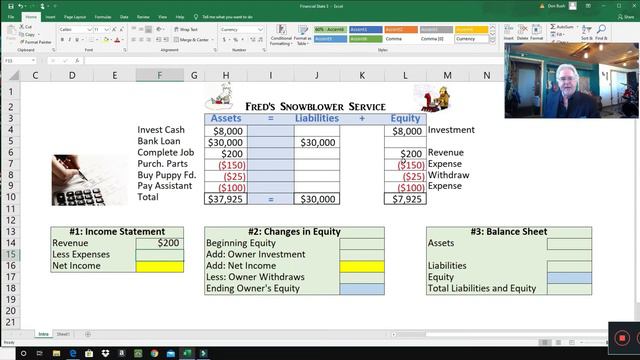Open the Name Box dropdown arrow
This screenshot has height=360, width=640.
pyautogui.click(x=33, y=60)
